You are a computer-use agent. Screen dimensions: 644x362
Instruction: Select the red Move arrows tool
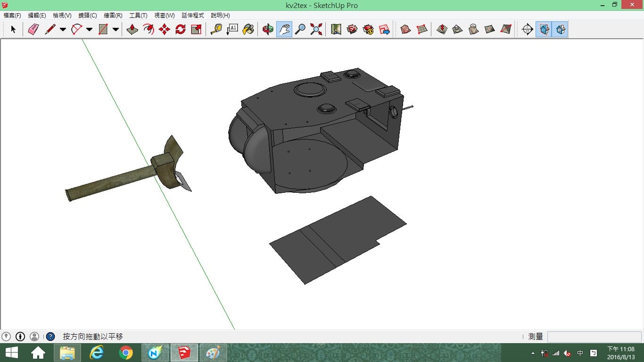click(x=165, y=29)
